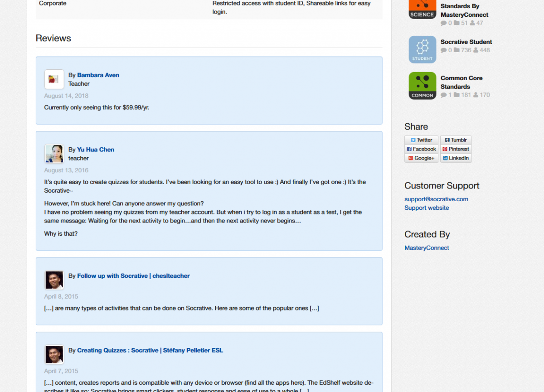
Task: Email support@socrative.com
Action: 436,199
